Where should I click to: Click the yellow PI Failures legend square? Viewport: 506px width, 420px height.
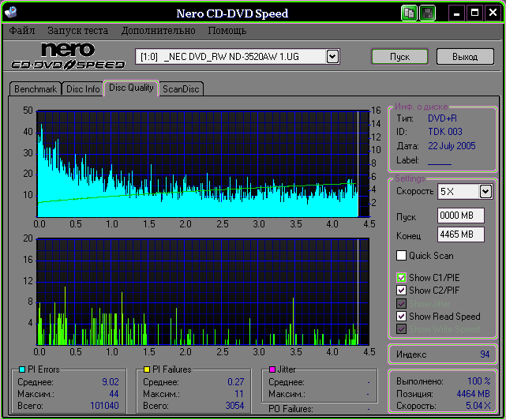[x=147, y=369]
